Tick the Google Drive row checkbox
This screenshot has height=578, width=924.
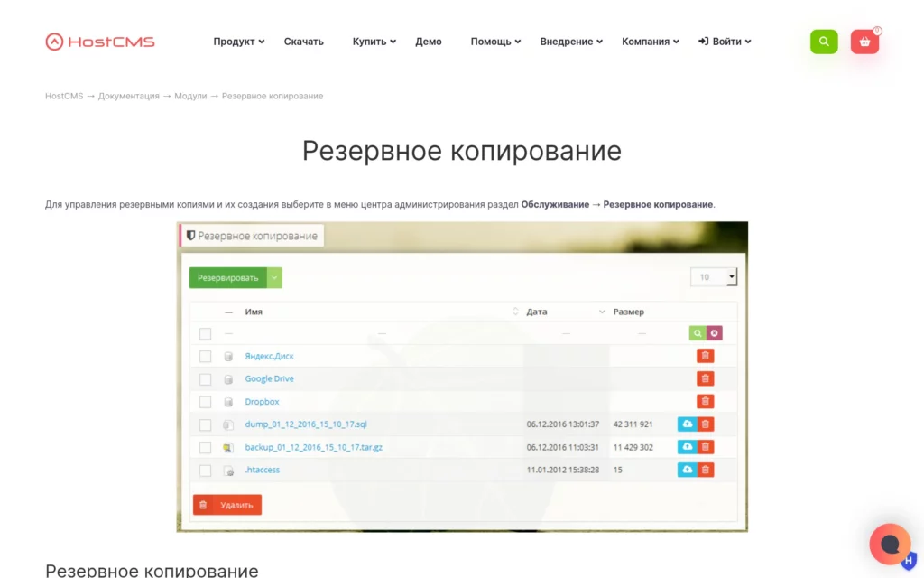tap(205, 379)
